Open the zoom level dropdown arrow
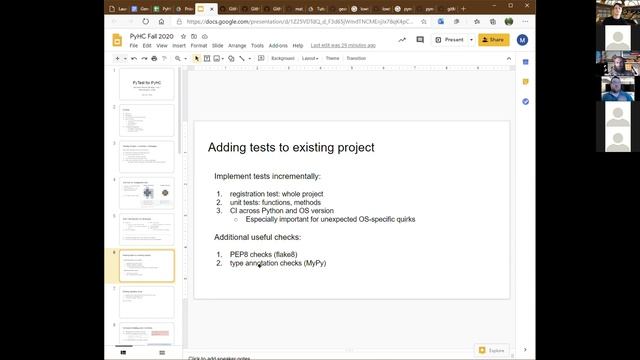The width and height of the screenshot is (640, 360). (185, 58)
